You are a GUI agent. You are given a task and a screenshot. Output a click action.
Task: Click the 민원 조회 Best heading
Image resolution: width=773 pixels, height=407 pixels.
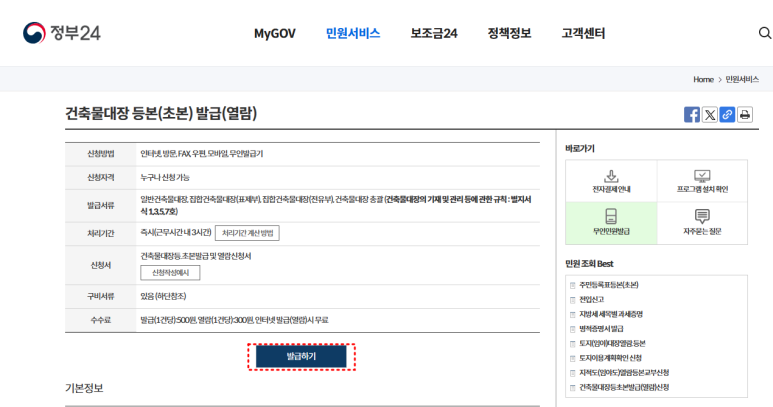pyautogui.click(x=589, y=264)
